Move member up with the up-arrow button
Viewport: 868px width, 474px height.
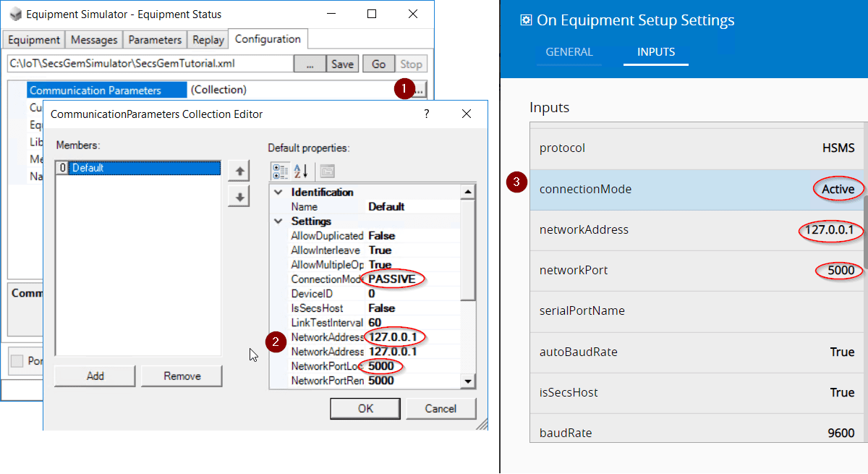239,171
